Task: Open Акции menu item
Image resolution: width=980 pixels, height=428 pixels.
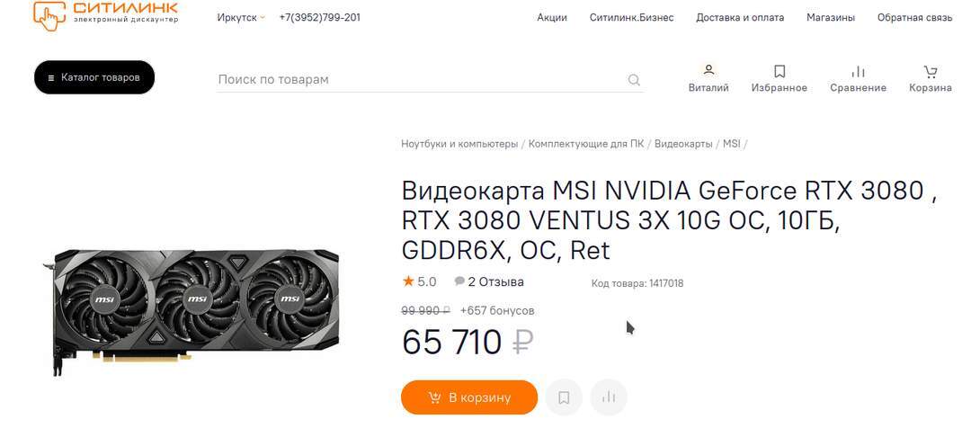Action: pos(552,17)
